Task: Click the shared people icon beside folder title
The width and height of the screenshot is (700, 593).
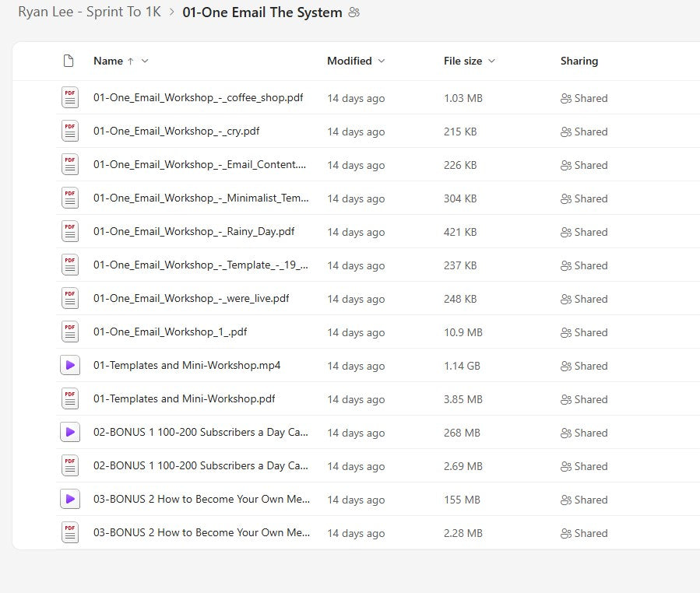Action: tap(355, 12)
